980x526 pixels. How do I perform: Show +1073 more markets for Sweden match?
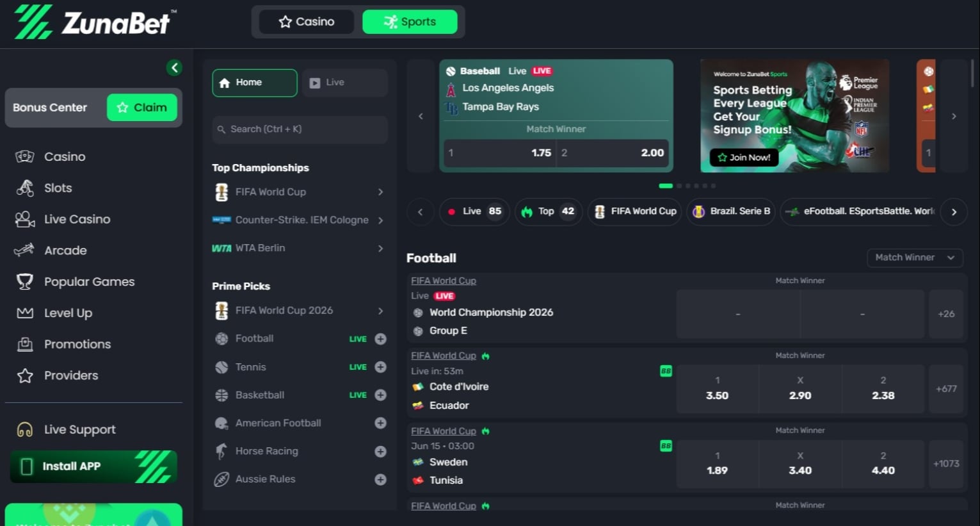click(x=946, y=464)
